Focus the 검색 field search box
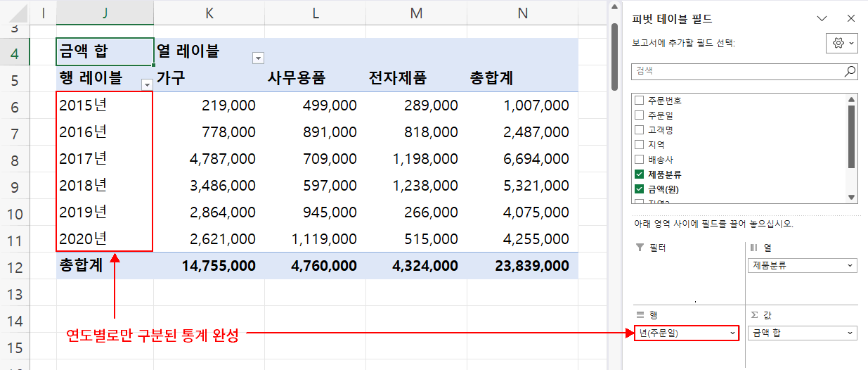The width and height of the screenshot is (868, 370). (x=744, y=71)
